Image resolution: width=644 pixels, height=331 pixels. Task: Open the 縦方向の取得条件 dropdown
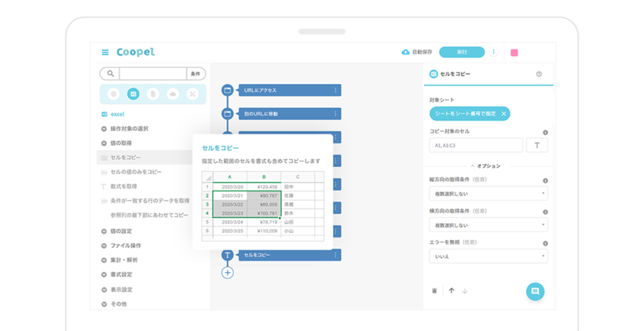(488, 193)
